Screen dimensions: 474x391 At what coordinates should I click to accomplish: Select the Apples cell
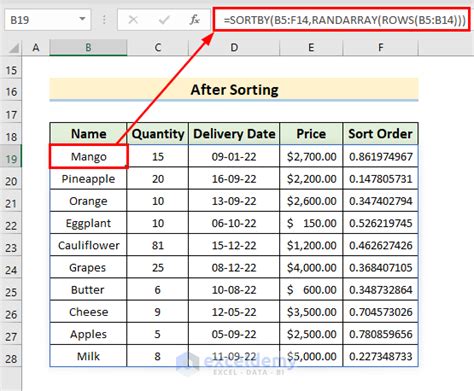click(88, 334)
